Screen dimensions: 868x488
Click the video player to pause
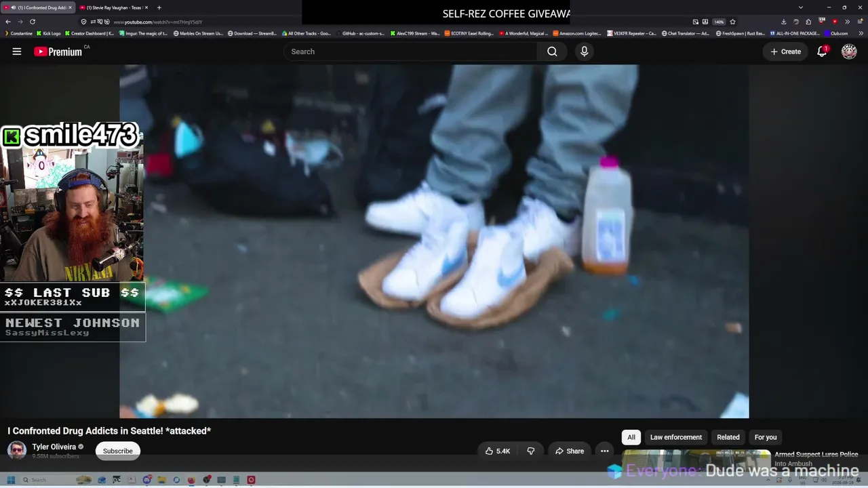434,241
